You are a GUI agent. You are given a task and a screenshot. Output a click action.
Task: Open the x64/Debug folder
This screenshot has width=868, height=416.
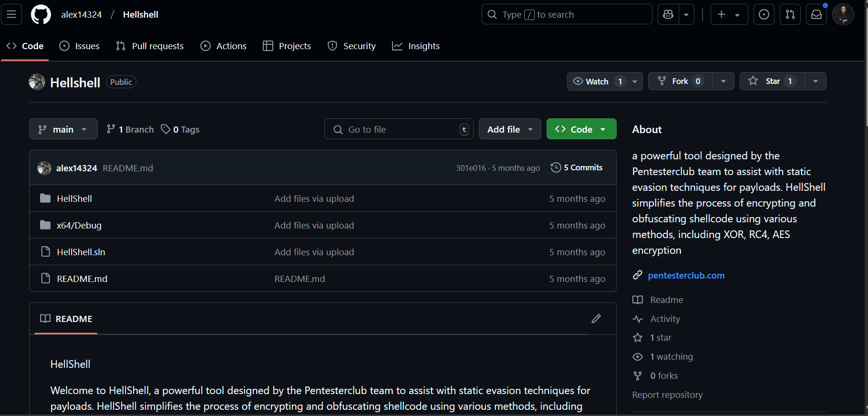click(79, 225)
